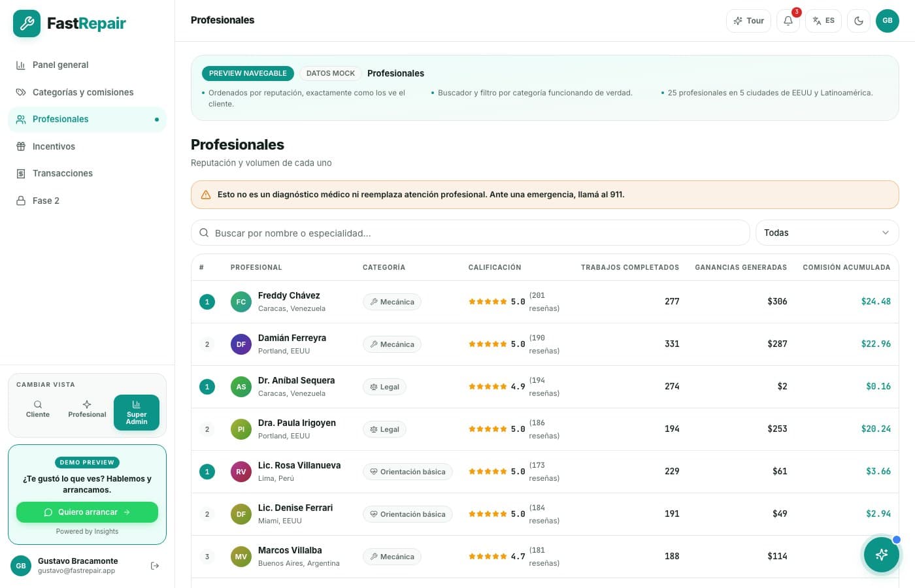Click Lic. Rosa Villanueva RV avatar
Image resolution: width=915 pixels, height=588 pixels.
click(241, 472)
